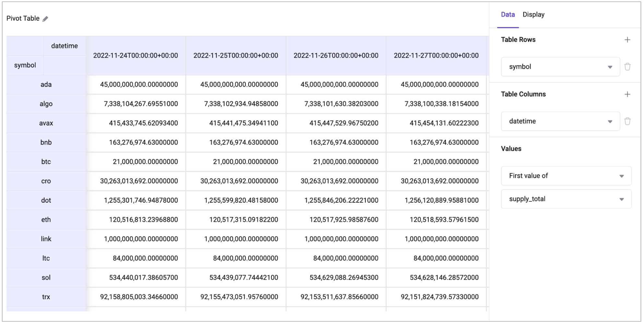The height and width of the screenshot is (325, 644).
Task: Select the eth row label
Action: coord(46,220)
